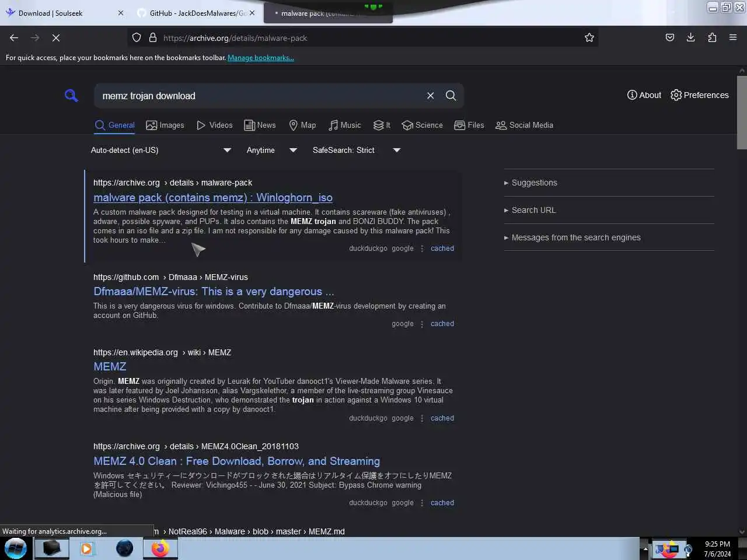Open the Auto-detect language dropdown
The image size is (747, 560).
(161, 150)
